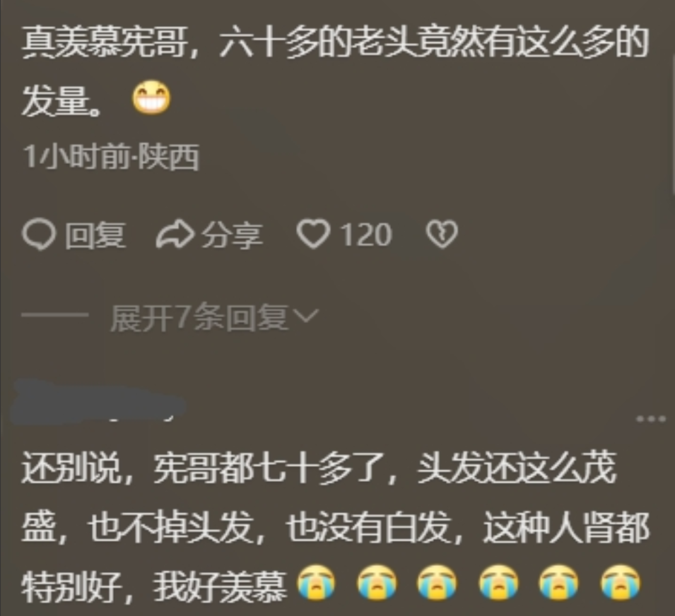Click the 回复 reply label

coord(95,235)
